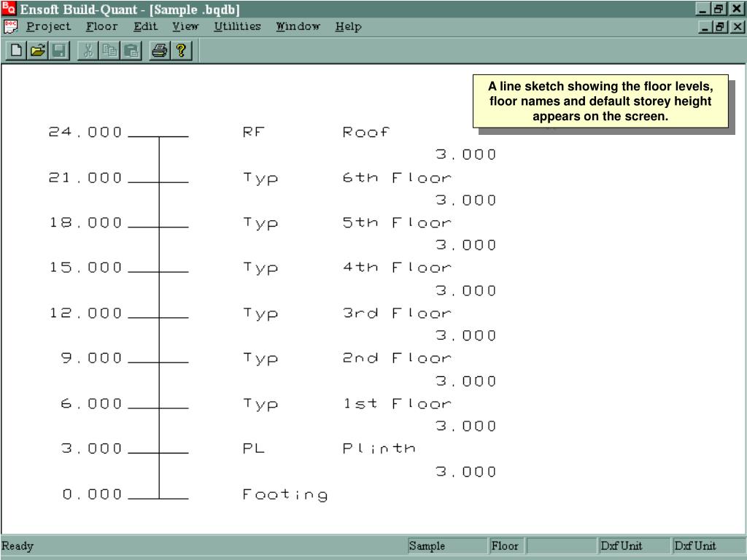Click the Typ code beside 6th Floor
The height and width of the screenshot is (560, 747).
[260, 179]
